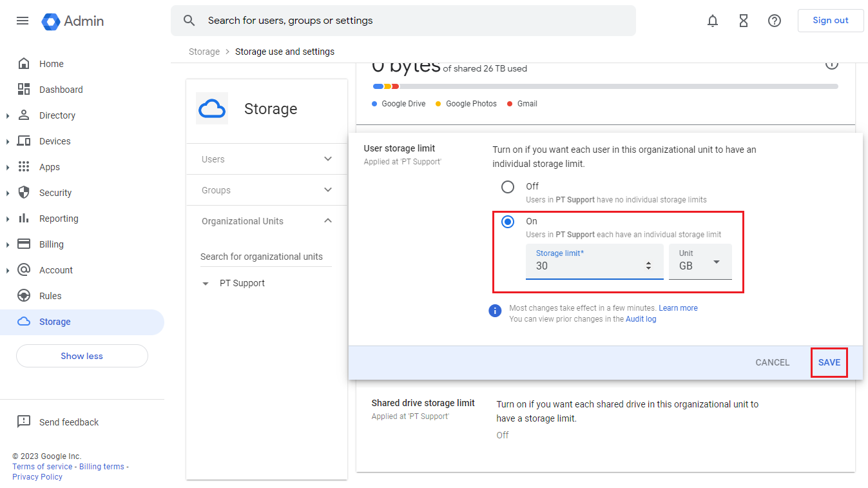Image resolution: width=868 pixels, height=488 pixels.
Task: Click the notification bell icon
Action: tap(712, 21)
